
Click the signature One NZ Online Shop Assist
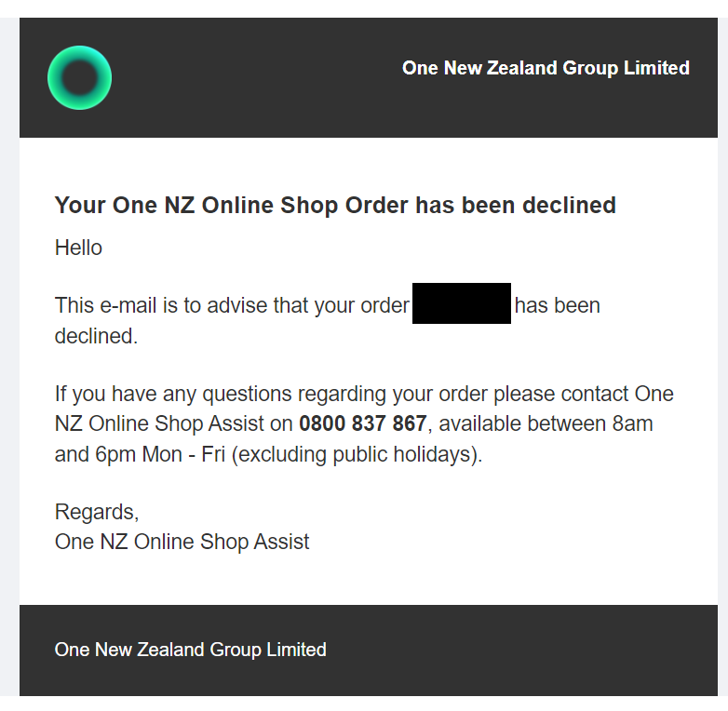tap(182, 542)
